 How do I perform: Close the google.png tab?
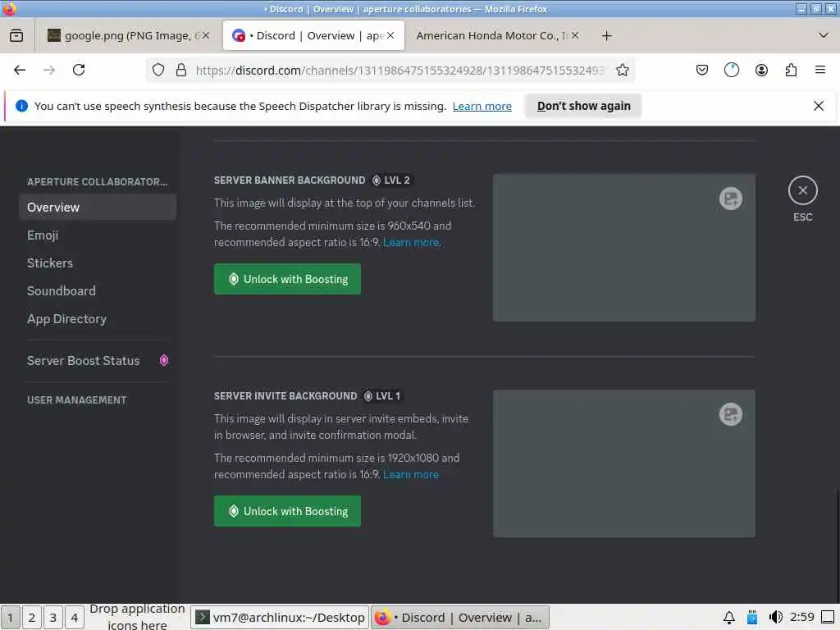click(x=205, y=35)
